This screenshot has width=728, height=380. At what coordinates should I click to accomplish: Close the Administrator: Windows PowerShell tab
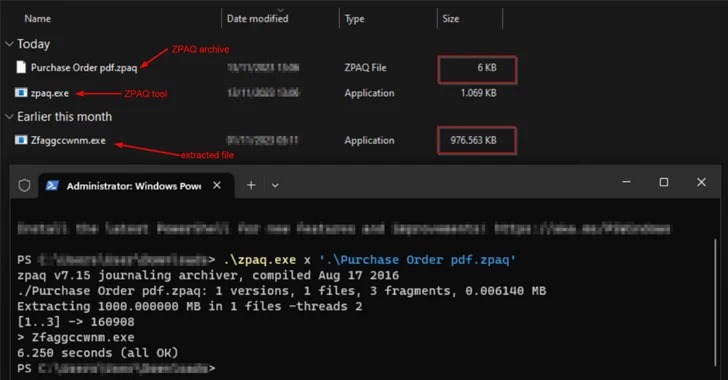(217, 185)
